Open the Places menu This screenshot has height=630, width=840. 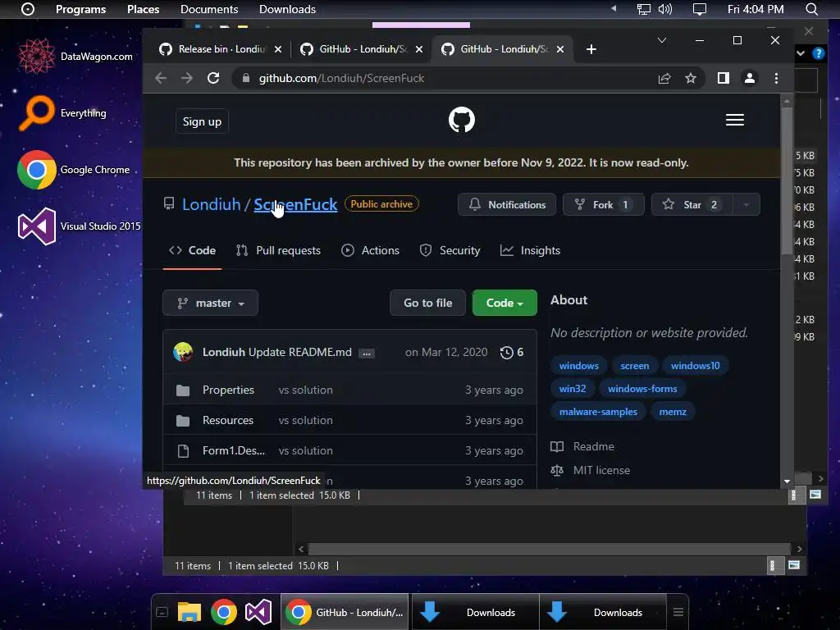coord(143,9)
